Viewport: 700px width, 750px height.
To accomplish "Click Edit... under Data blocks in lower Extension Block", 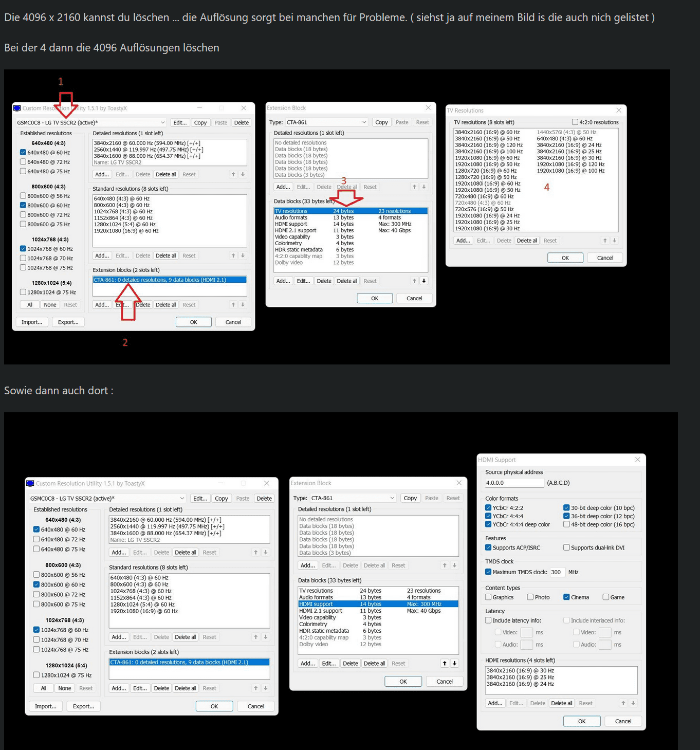I will pyautogui.click(x=329, y=663).
